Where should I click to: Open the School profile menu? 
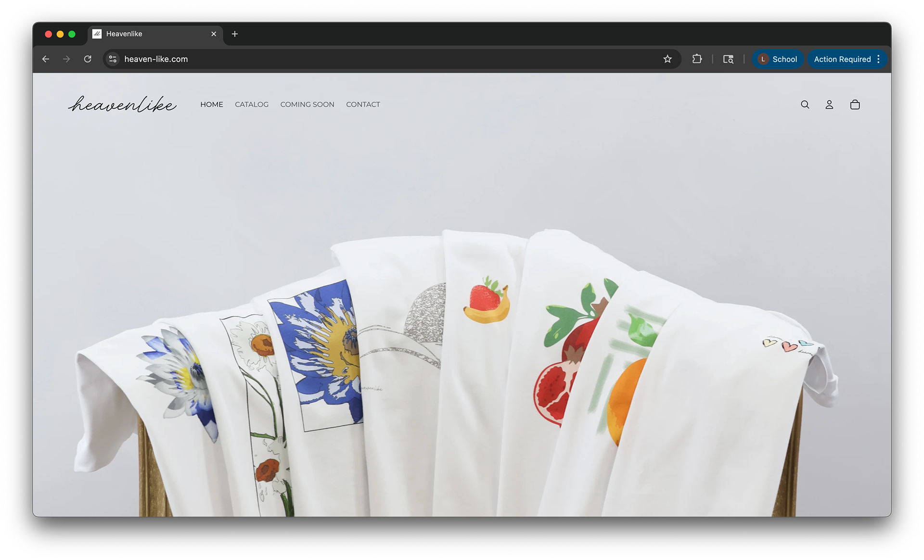778,59
